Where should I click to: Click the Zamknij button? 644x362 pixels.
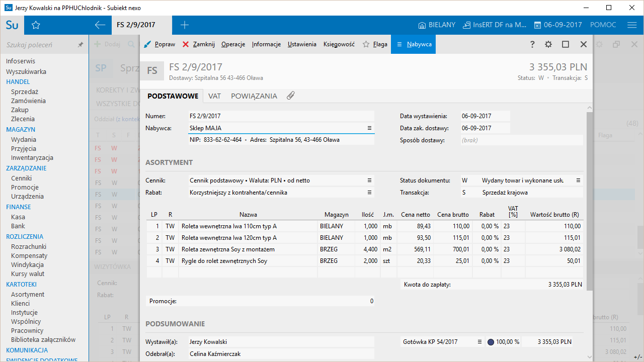[x=199, y=44]
